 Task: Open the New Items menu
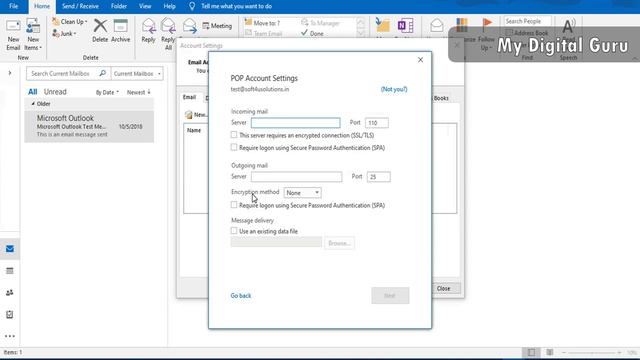coord(33,35)
